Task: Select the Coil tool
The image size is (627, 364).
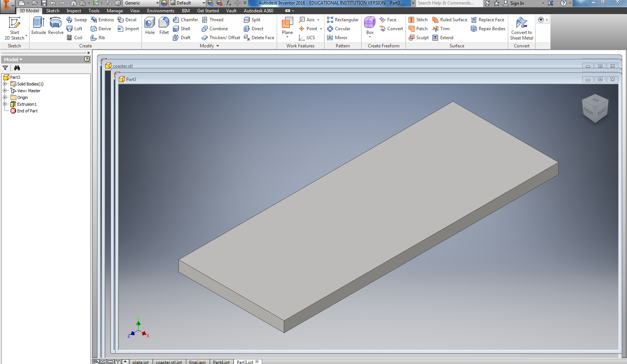Action: point(74,38)
